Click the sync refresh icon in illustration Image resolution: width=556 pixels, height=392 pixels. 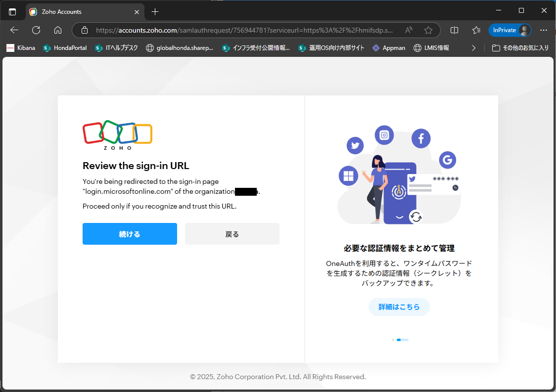click(x=416, y=217)
